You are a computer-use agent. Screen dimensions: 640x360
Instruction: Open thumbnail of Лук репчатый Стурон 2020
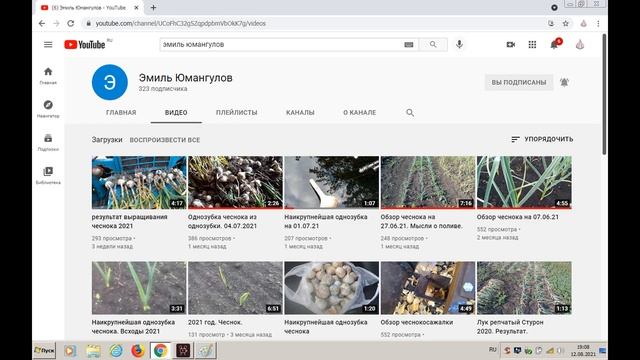[x=524, y=288]
